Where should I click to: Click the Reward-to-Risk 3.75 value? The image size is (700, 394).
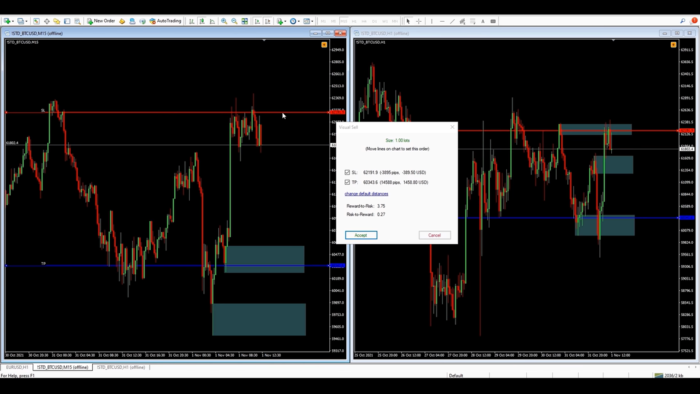click(381, 206)
